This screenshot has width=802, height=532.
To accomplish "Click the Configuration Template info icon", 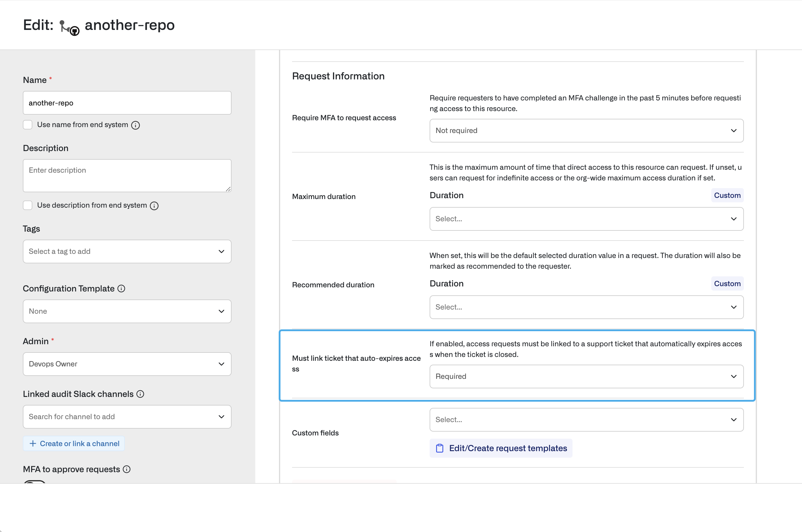I will click(x=121, y=289).
